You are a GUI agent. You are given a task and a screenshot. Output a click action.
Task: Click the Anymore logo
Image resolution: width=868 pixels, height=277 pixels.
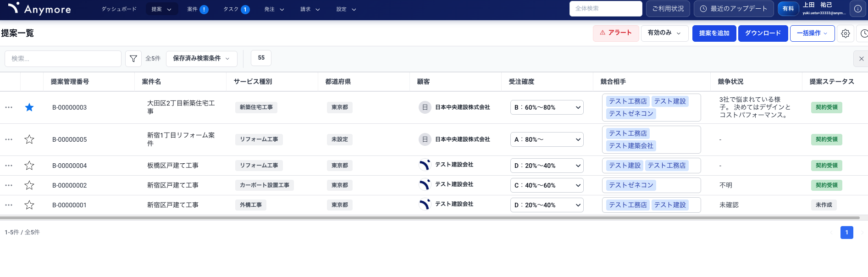click(39, 9)
